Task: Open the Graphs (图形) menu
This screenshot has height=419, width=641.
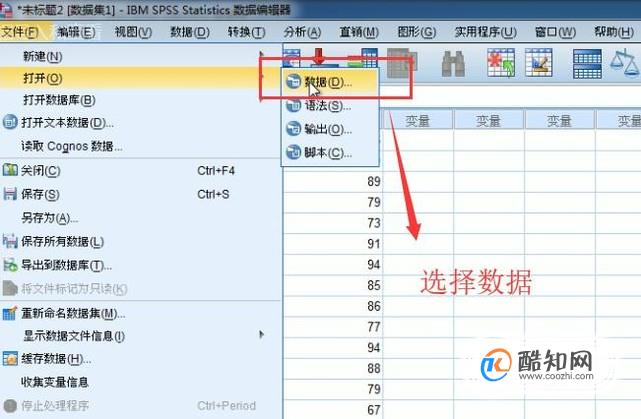Action: [417, 32]
